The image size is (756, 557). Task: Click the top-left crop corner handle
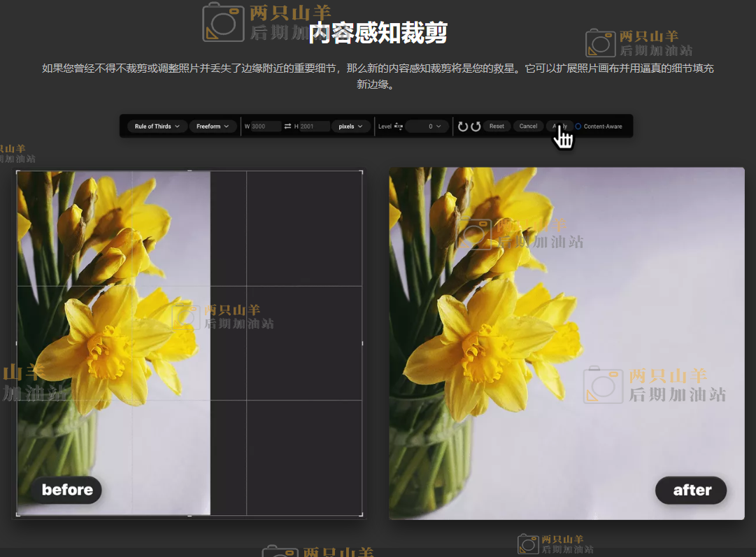(17, 171)
